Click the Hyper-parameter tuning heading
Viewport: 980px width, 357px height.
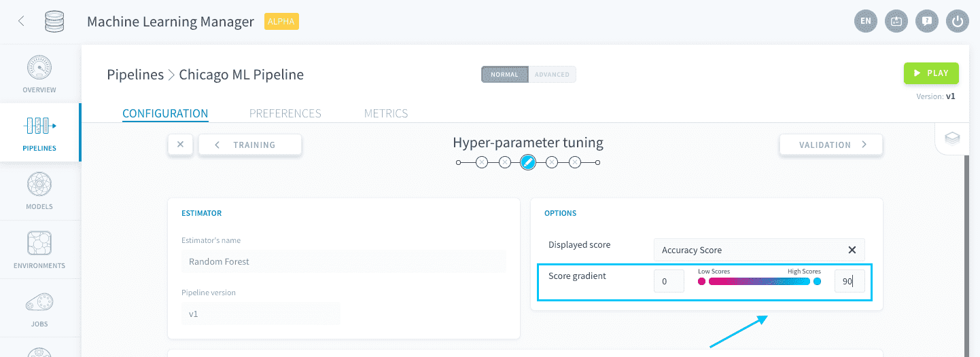pyautogui.click(x=528, y=143)
